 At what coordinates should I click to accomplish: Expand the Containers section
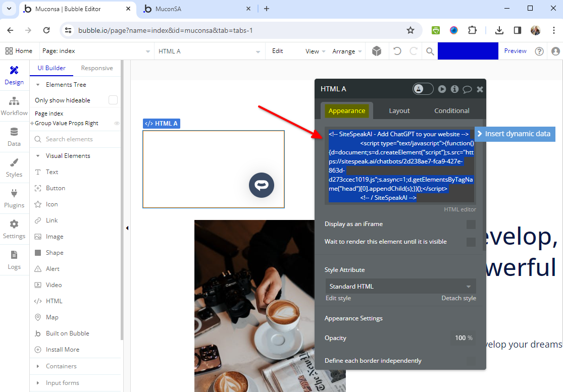61,366
